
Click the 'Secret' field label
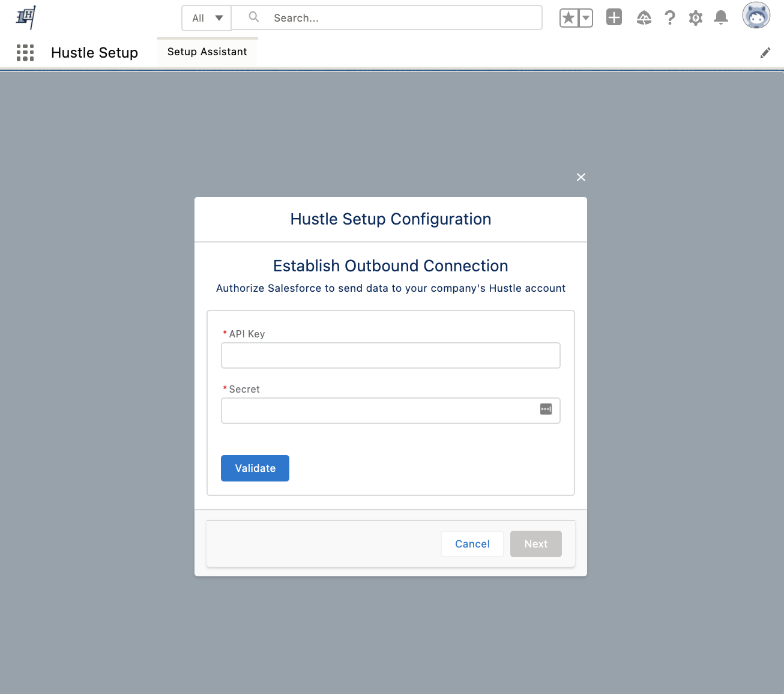pos(244,390)
